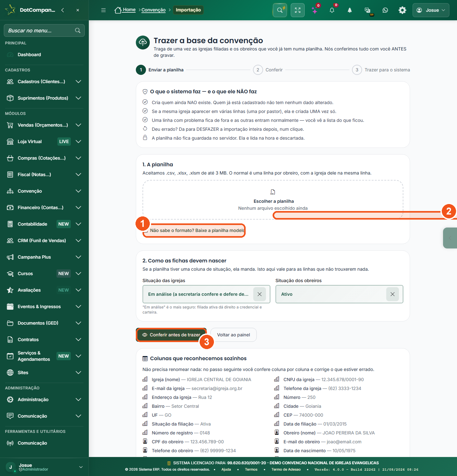This screenshot has width=457, height=476.
Task: Click the Convenção hierarchy icon
Action: [x=10, y=191]
